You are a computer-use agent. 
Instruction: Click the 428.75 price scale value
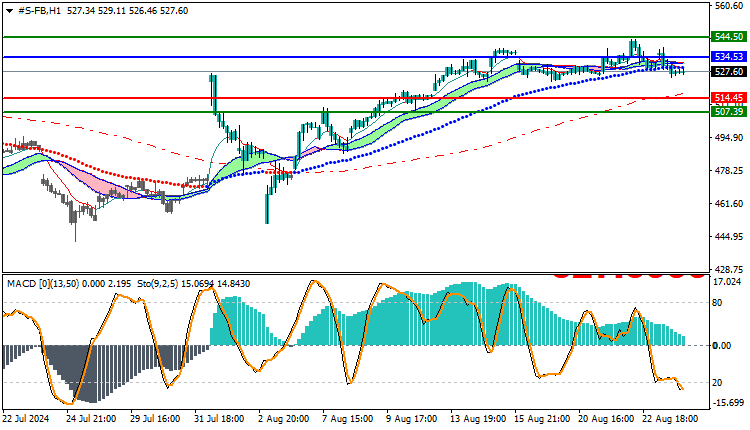click(x=728, y=269)
